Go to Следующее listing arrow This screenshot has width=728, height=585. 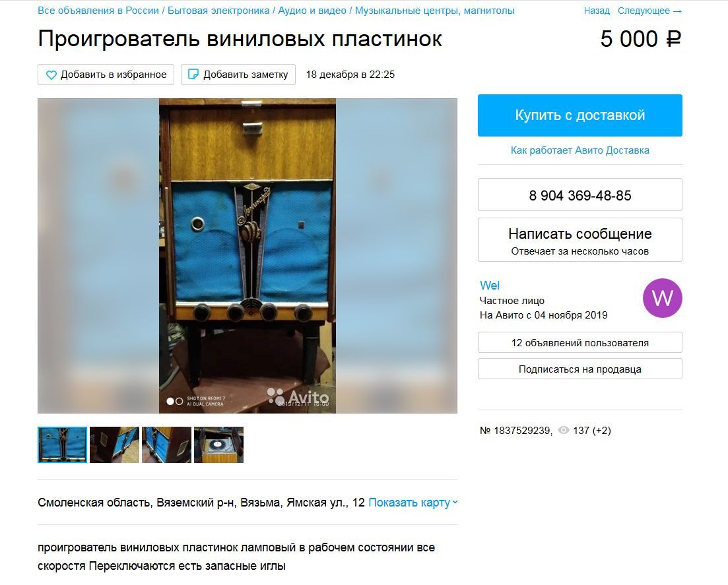[649, 11]
